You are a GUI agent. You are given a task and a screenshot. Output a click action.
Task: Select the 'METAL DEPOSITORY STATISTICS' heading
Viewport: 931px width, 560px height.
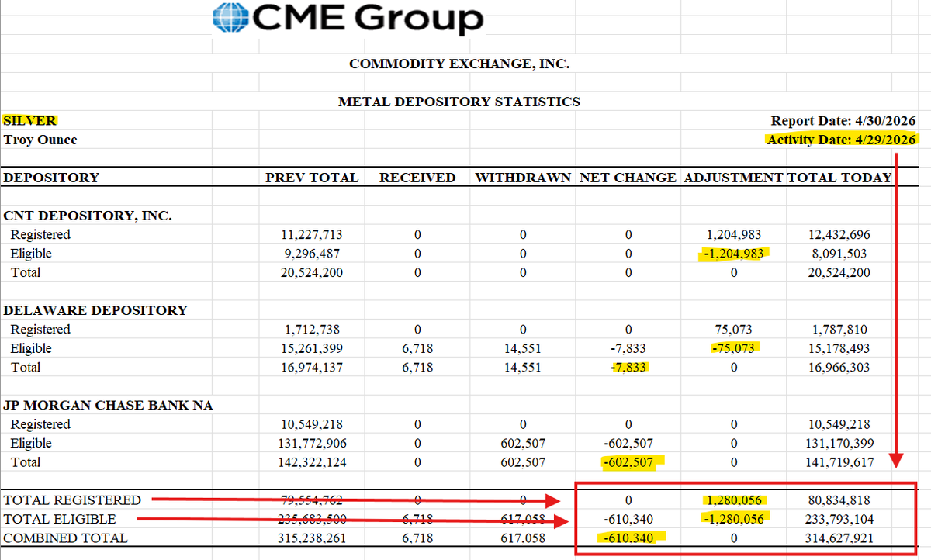tap(459, 102)
